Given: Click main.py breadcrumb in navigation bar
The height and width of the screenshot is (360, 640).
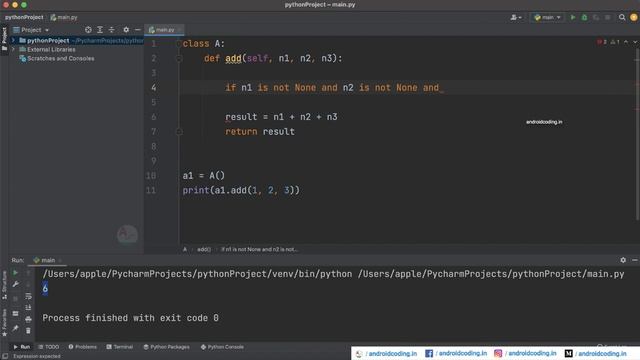Looking at the screenshot, I should click(64, 18).
